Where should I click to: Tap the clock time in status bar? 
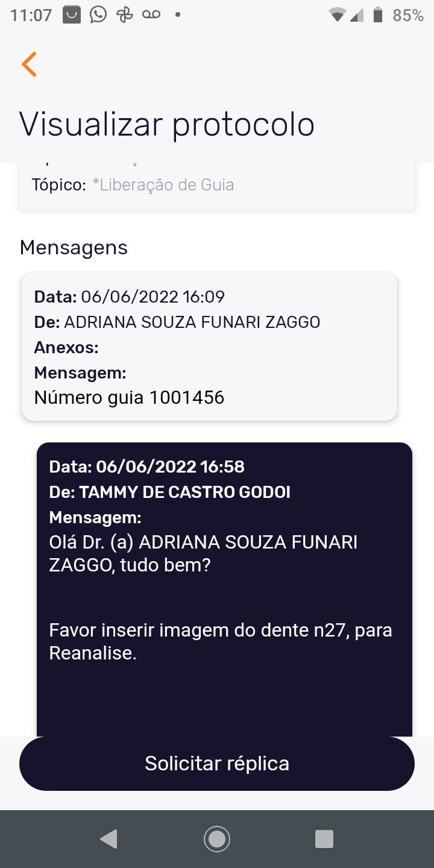[31, 15]
